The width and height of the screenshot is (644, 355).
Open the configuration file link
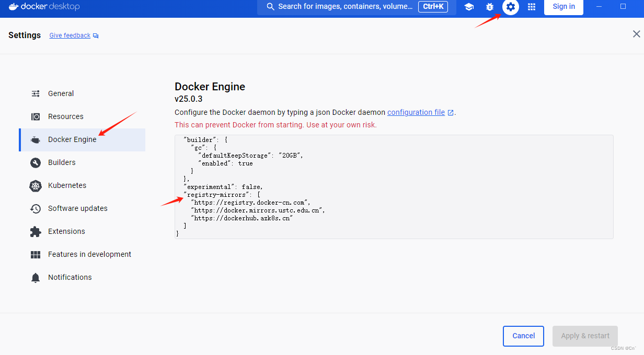tap(416, 112)
